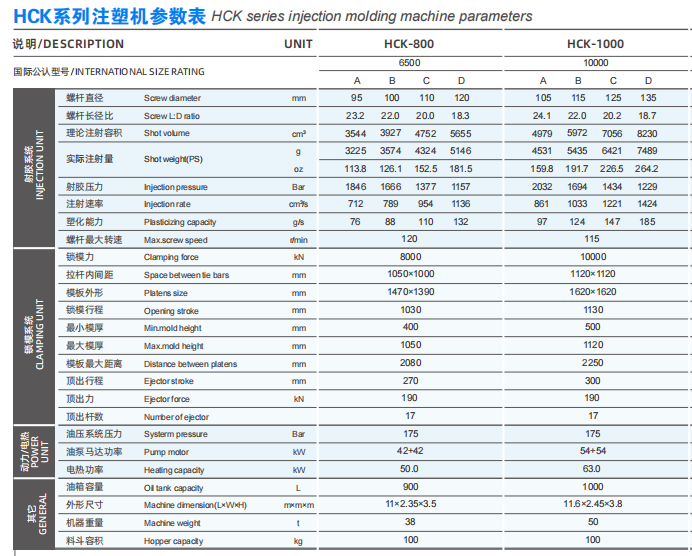Click the Number of ejector label
692x556 pixels.
pyautogui.click(x=176, y=417)
